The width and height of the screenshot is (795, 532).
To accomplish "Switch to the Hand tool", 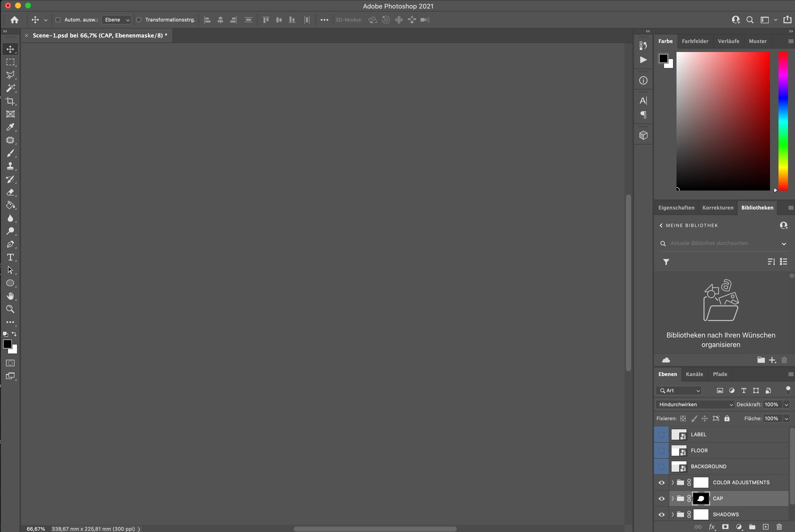I will point(10,296).
